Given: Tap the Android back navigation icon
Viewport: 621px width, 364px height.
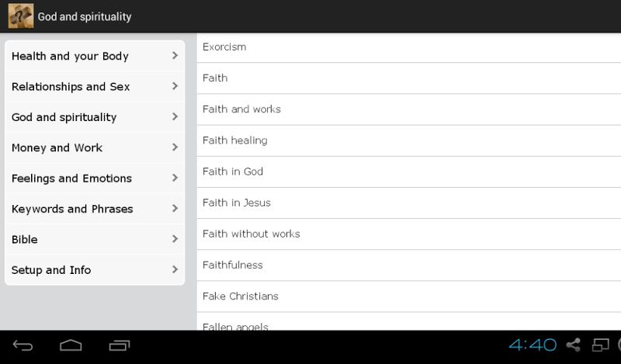Looking at the screenshot, I should (x=23, y=346).
